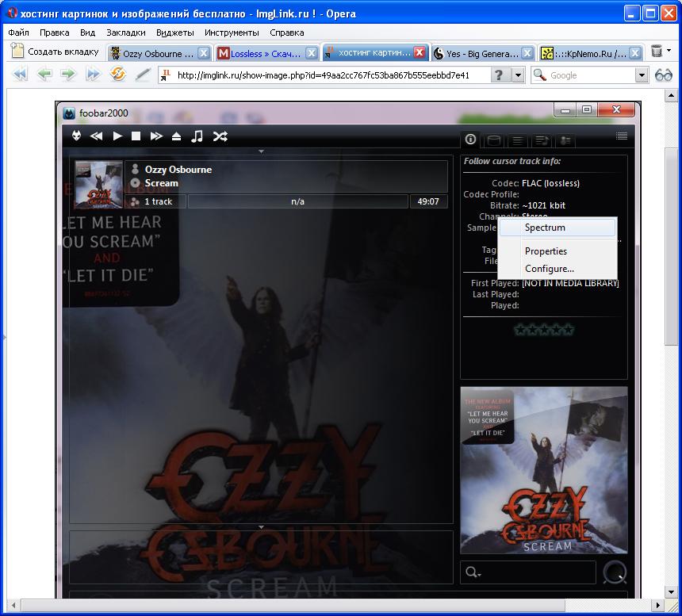Skip to previous track in foobar2000
The image size is (682, 616).
(x=96, y=136)
